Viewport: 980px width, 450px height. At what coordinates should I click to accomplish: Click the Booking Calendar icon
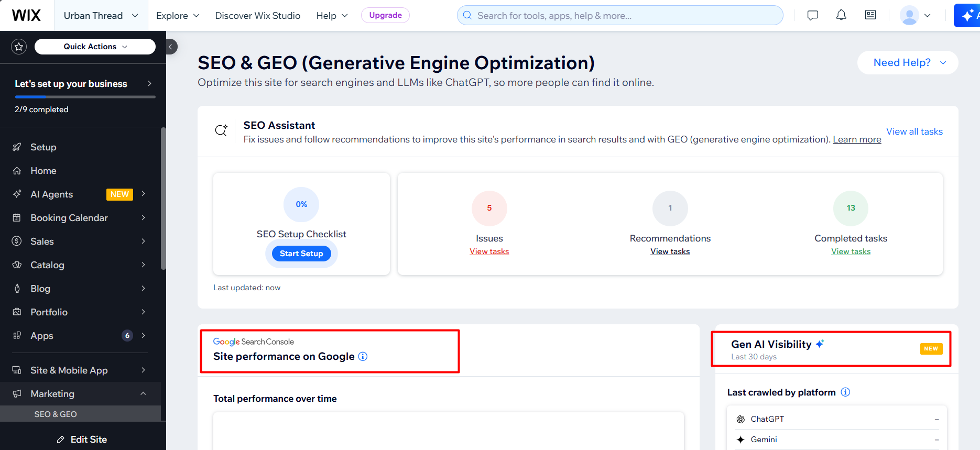pyautogui.click(x=17, y=218)
